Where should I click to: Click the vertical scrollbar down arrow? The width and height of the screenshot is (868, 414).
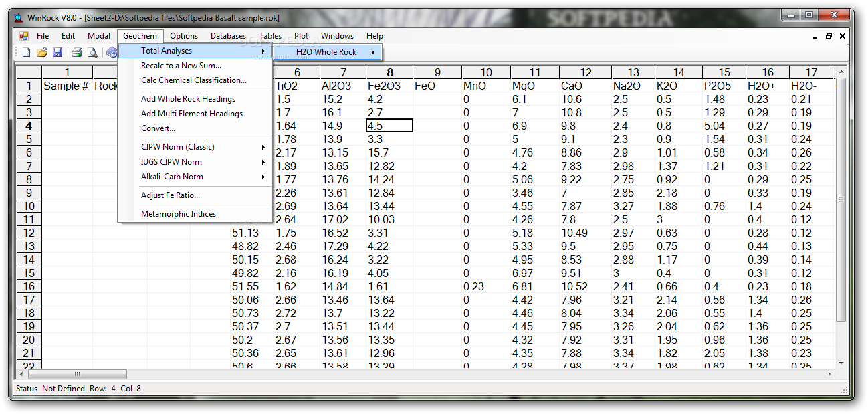tap(841, 363)
